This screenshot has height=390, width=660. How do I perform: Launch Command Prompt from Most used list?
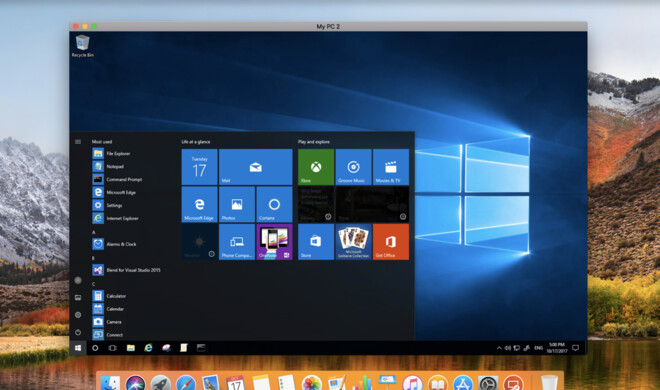coord(117,179)
